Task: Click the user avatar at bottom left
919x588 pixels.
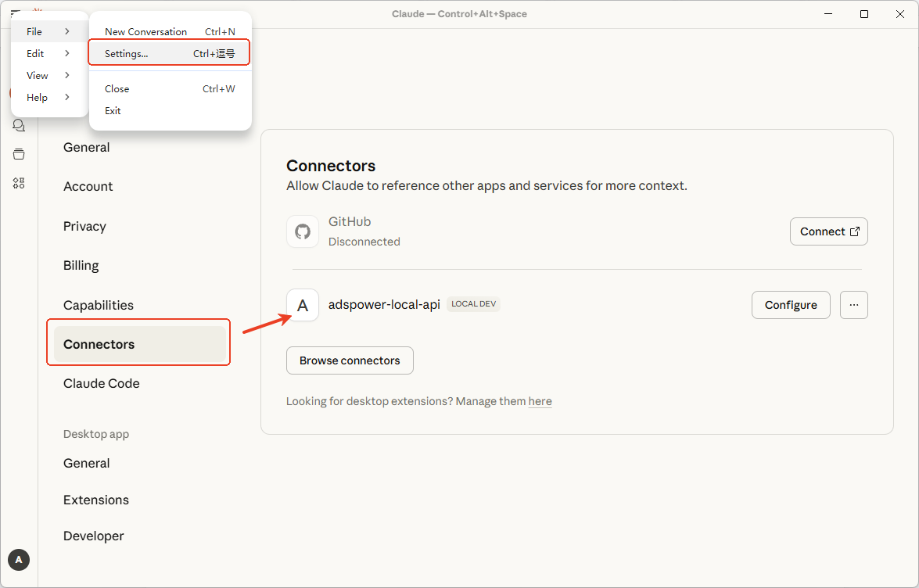Action: 19,559
